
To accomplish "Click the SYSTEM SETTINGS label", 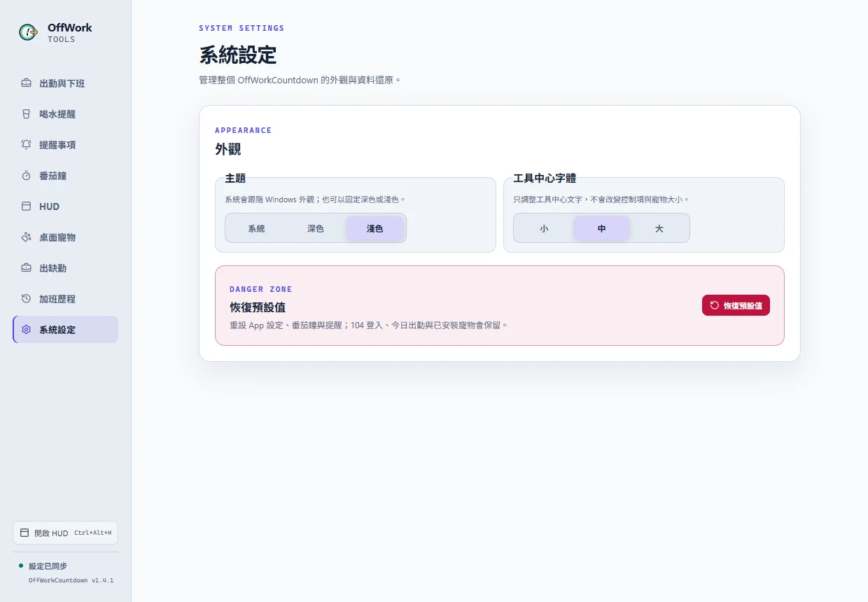I will [241, 28].
